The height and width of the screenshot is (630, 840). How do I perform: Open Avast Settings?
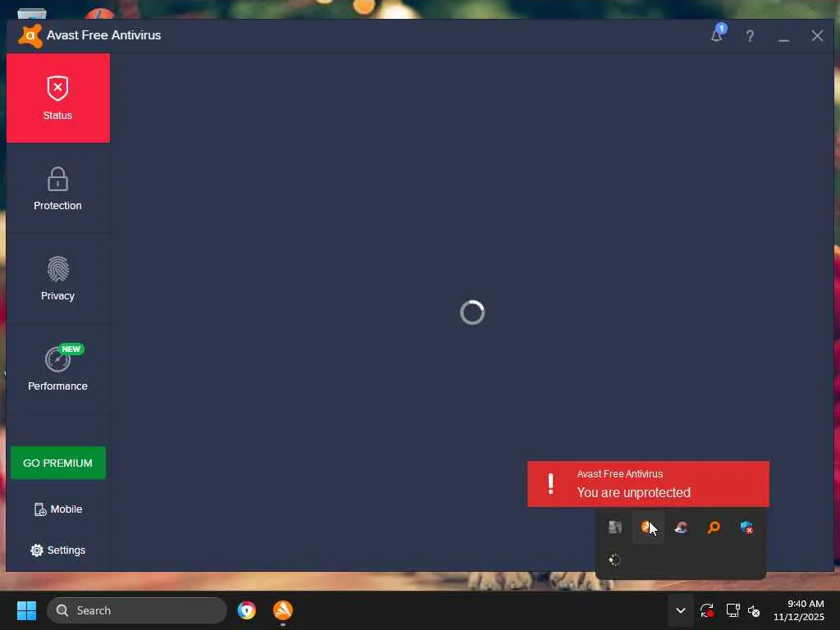(x=58, y=550)
